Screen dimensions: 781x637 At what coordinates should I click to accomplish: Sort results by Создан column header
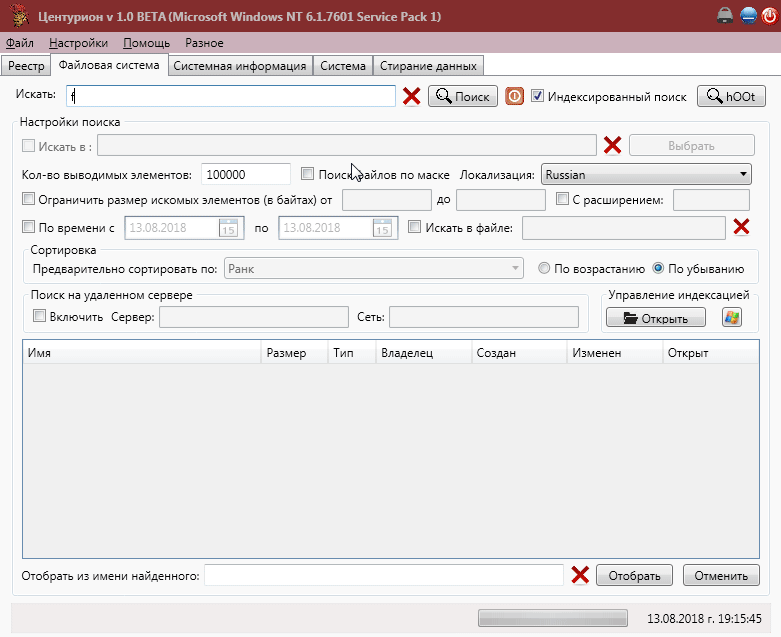pos(519,353)
